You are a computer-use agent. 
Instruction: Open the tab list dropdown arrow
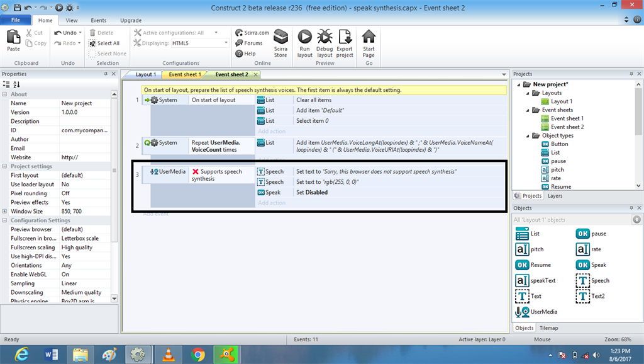coord(504,74)
